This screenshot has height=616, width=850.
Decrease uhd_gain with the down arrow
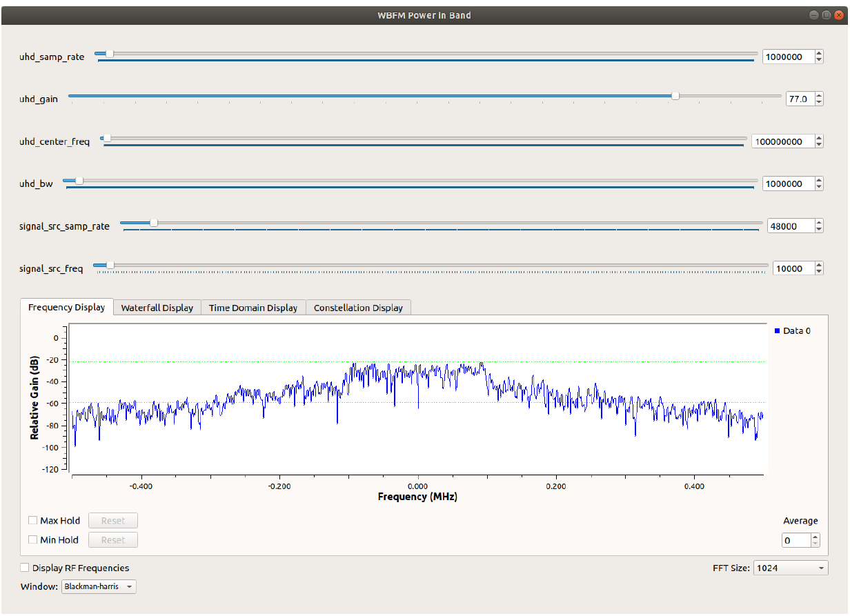click(819, 103)
